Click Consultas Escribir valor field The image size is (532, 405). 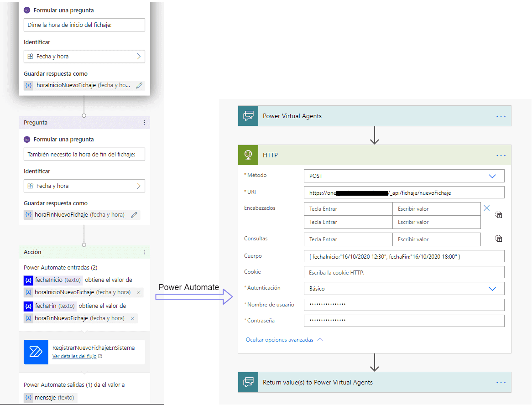pos(437,239)
